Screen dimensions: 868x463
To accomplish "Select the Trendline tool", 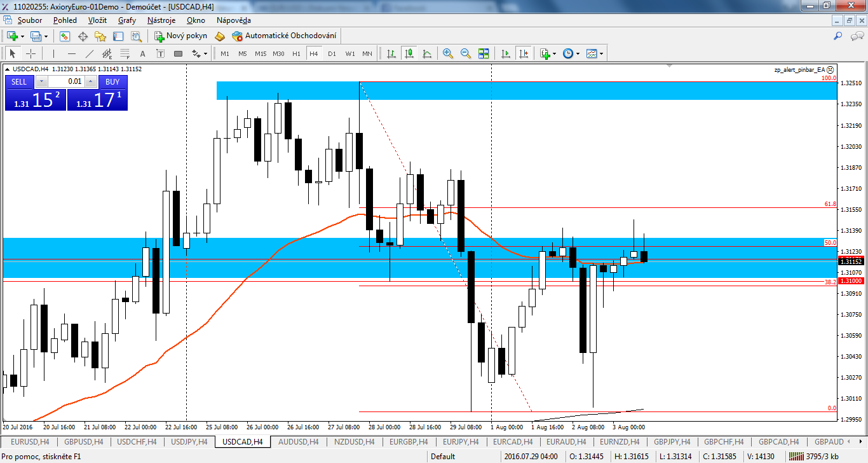I will tap(90, 53).
